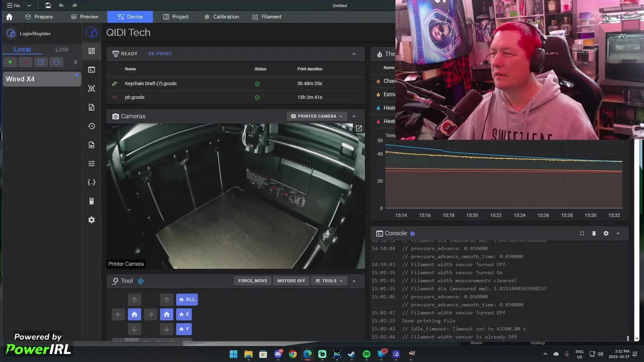
Task: Home the Y axis button
Action: coord(184,329)
